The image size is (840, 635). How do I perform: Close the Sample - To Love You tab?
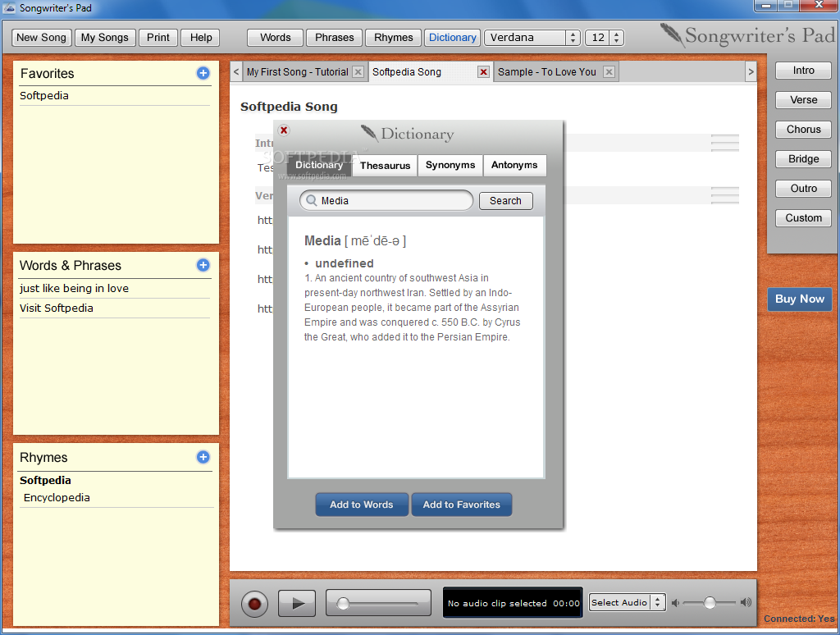(x=609, y=72)
